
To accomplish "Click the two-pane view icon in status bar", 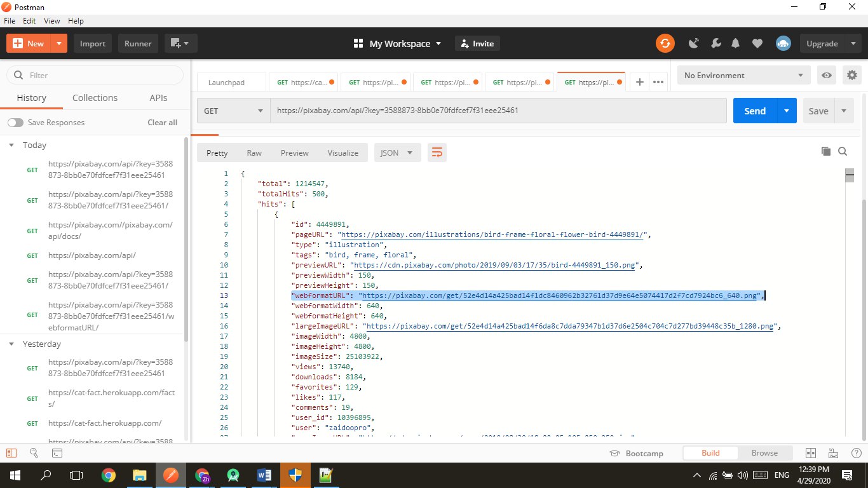I will point(810,453).
